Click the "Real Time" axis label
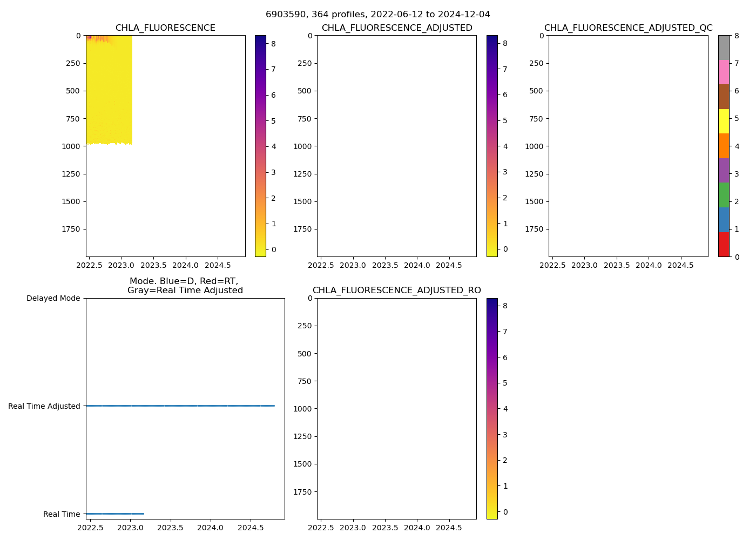Image resolution: width=756 pixels, height=540 pixels. coord(62,514)
